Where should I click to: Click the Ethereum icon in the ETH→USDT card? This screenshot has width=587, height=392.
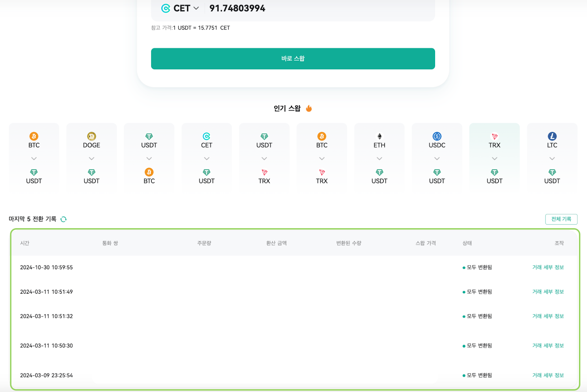[379, 136]
